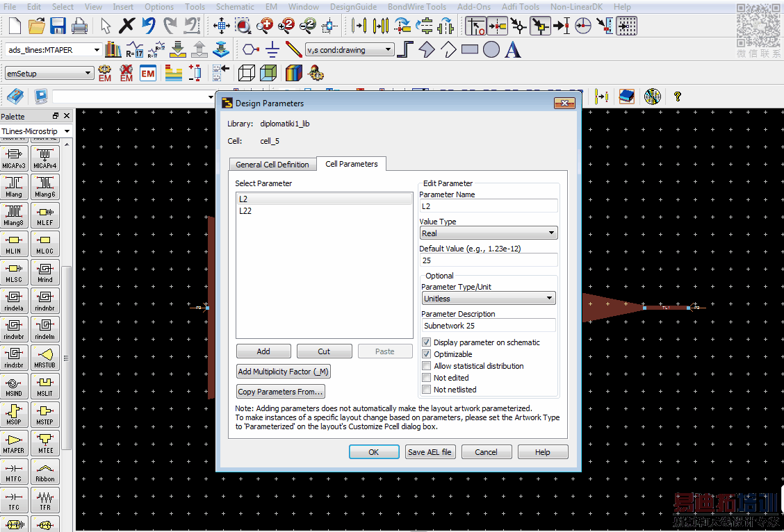Save the design with the floppy disk icon
The image size is (784, 532).
58,26
